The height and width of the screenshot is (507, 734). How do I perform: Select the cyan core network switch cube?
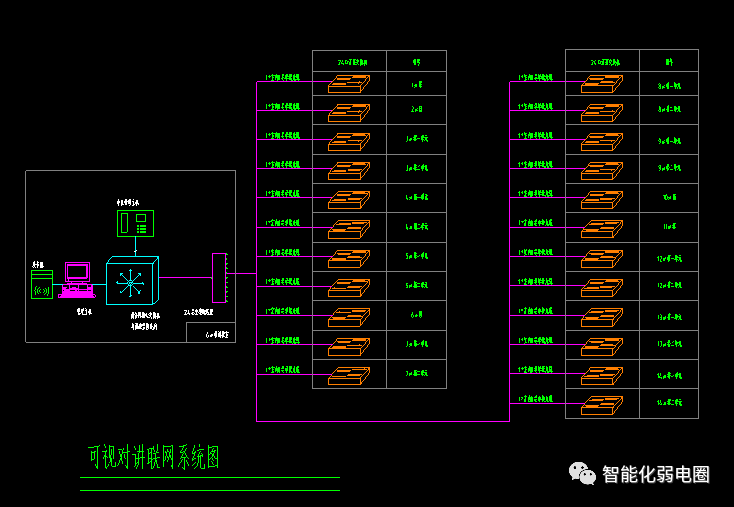(132, 280)
